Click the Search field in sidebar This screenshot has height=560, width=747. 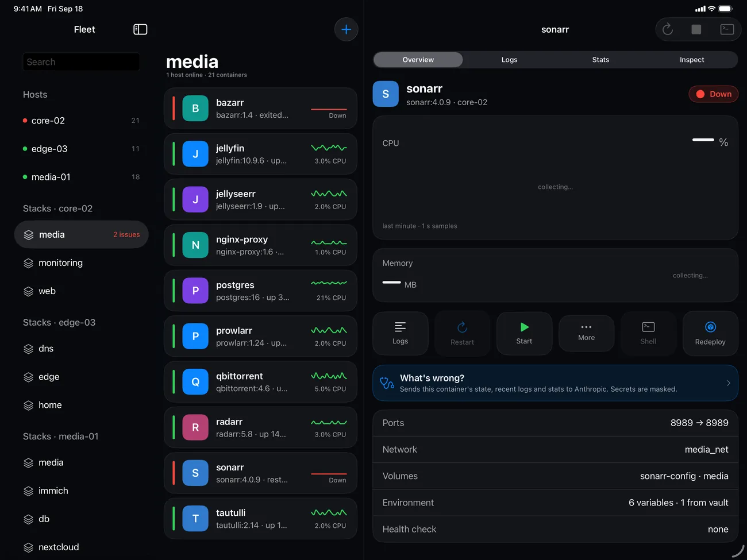click(x=81, y=62)
